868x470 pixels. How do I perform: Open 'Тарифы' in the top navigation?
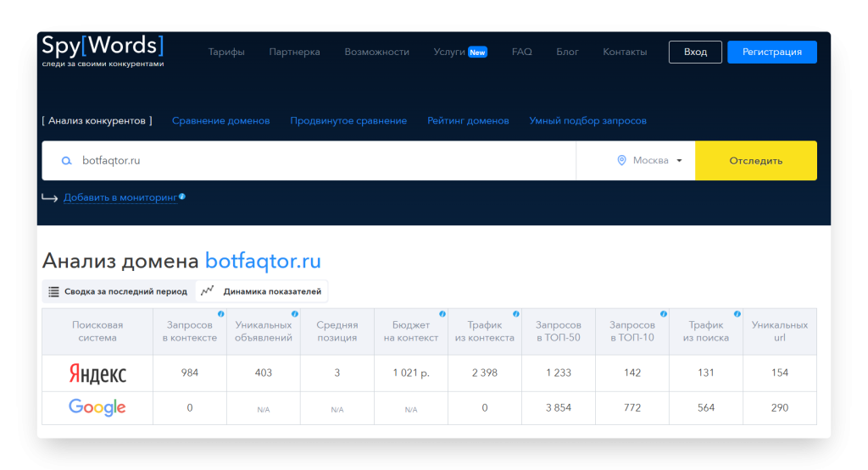pos(226,52)
